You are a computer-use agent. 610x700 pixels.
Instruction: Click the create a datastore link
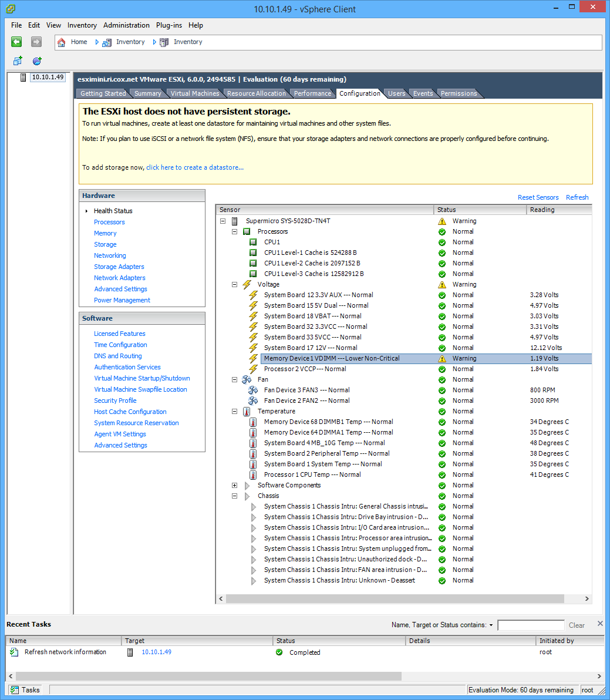[195, 167]
